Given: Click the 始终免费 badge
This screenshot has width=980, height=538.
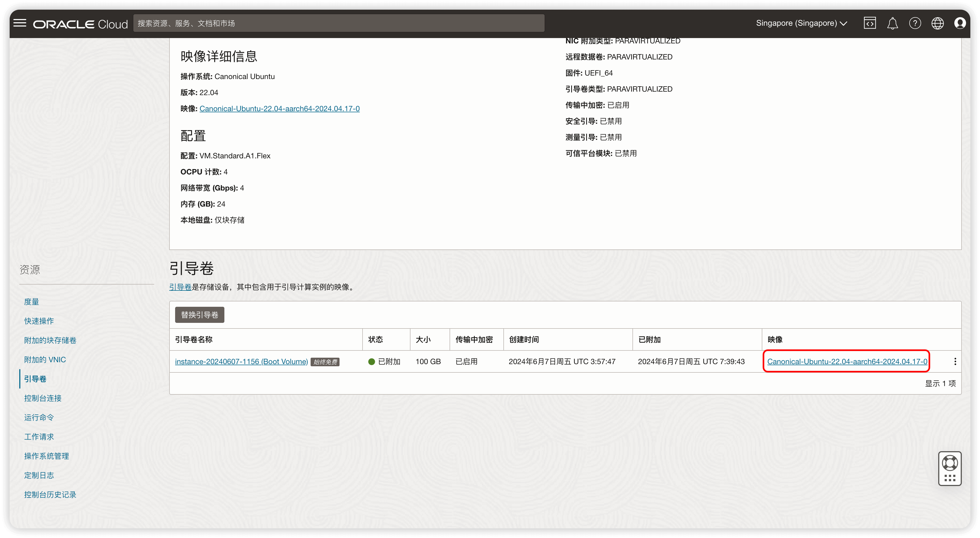Looking at the screenshot, I should (x=325, y=362).
